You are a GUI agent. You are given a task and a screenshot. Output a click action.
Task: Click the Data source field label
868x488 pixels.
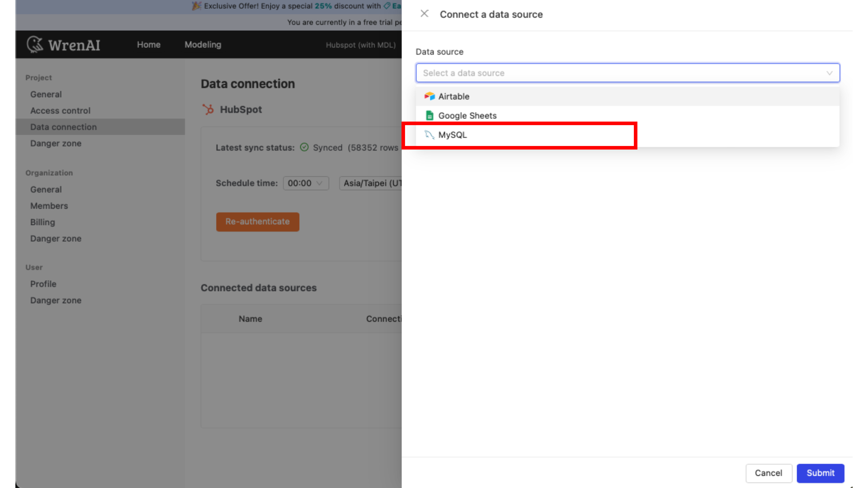tap(439, 52)
